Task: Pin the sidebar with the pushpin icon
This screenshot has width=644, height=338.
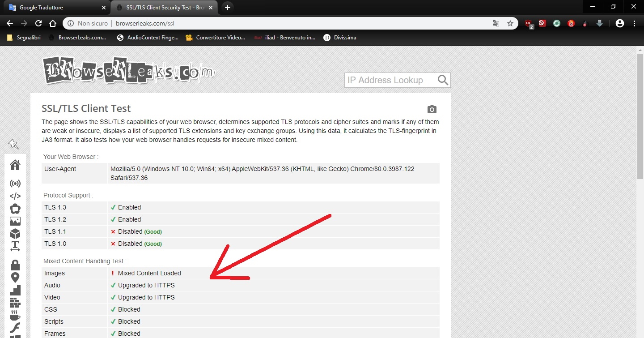Action: point(13,144)
